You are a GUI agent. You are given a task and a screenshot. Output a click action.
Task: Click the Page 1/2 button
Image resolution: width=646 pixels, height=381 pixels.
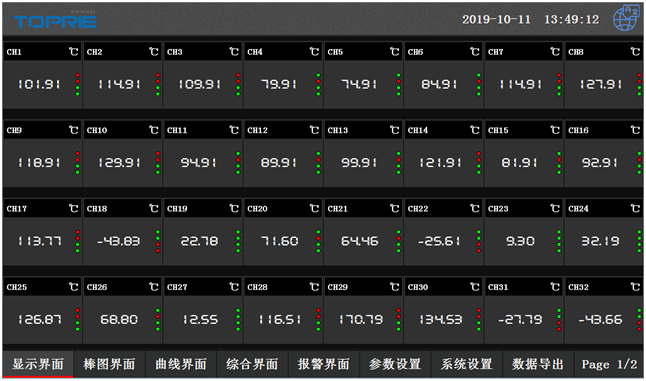(609, 364)
